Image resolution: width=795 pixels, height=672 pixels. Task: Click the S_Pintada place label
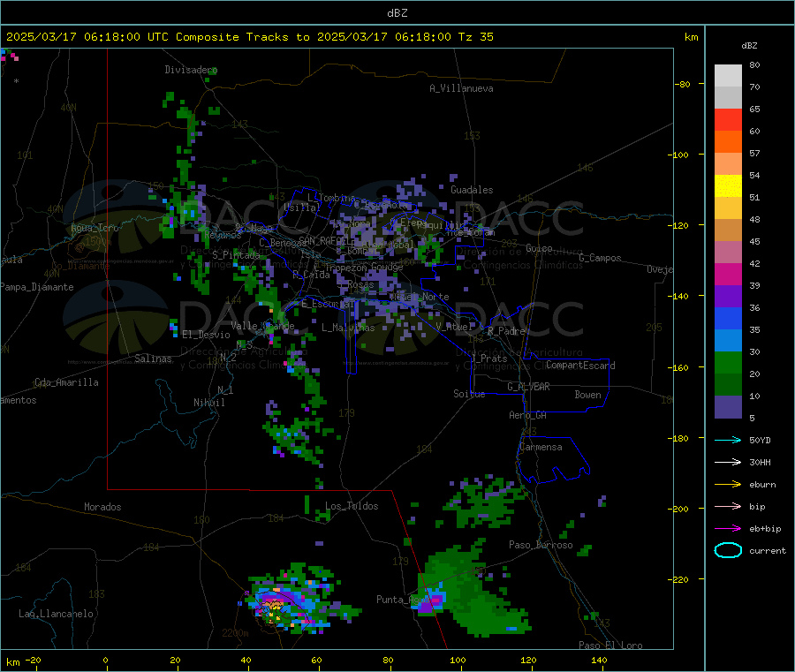click(x=236, y=255)
